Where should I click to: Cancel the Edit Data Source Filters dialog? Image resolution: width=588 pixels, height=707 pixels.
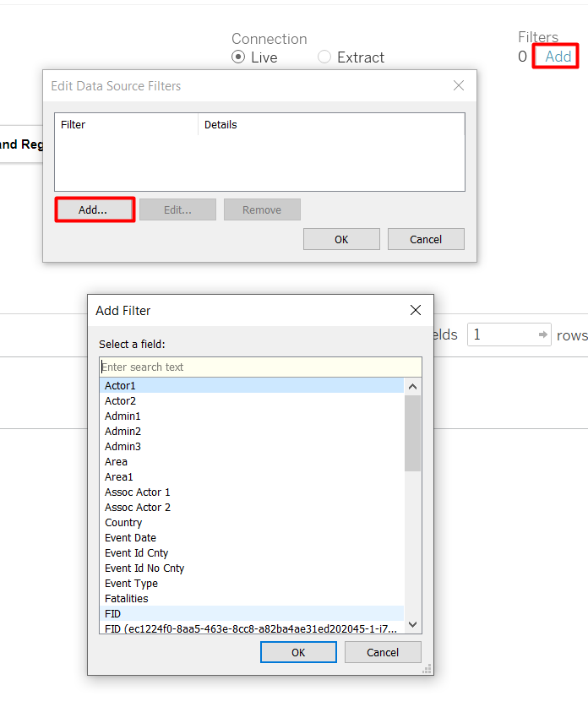(x=426, y=239)
